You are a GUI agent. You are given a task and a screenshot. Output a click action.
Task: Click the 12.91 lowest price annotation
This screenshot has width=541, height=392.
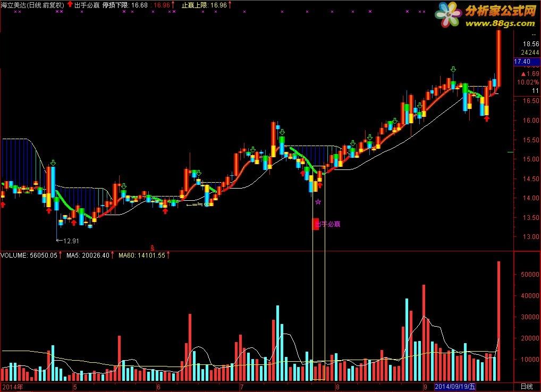71,241
